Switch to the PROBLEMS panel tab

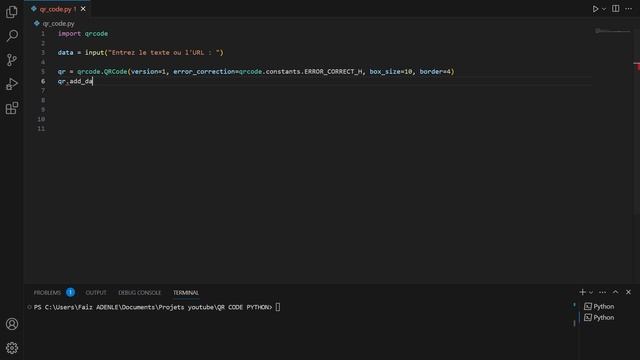click(47, 293)
